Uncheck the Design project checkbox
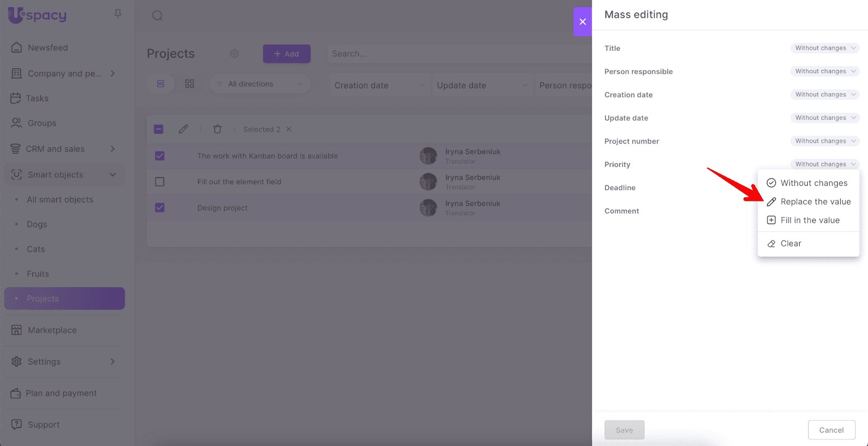The image size is (868, 446). [x=159, y=208]
